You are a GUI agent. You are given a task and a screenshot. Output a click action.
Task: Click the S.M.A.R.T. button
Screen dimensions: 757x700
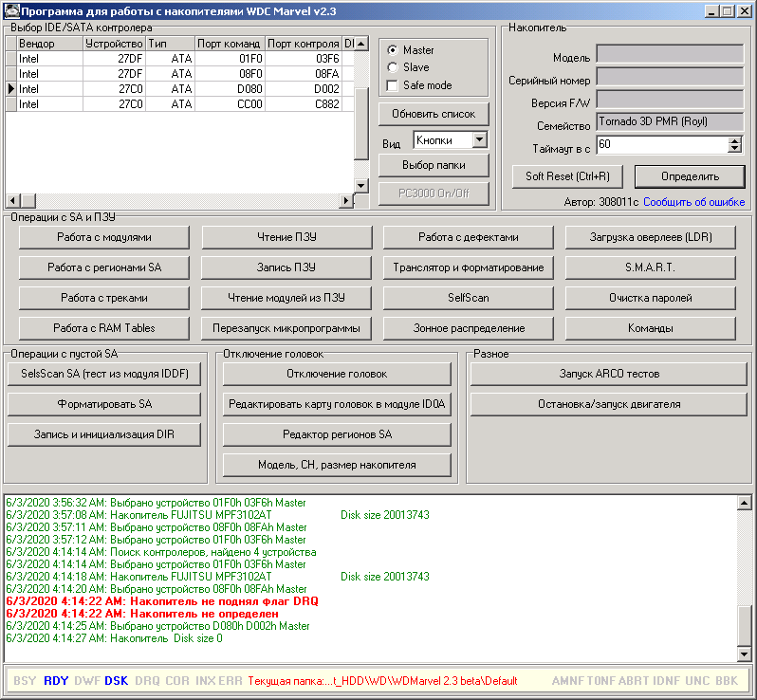tap(650, 267)
